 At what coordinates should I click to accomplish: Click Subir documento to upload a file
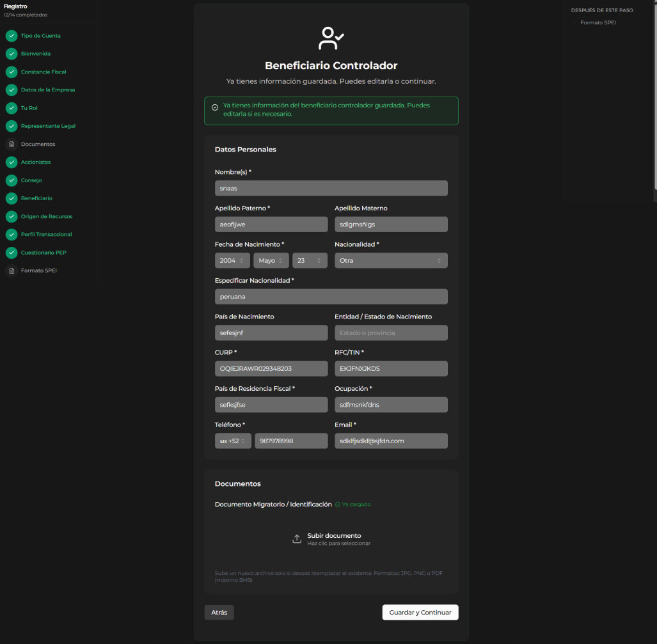(x=331, y=539)
